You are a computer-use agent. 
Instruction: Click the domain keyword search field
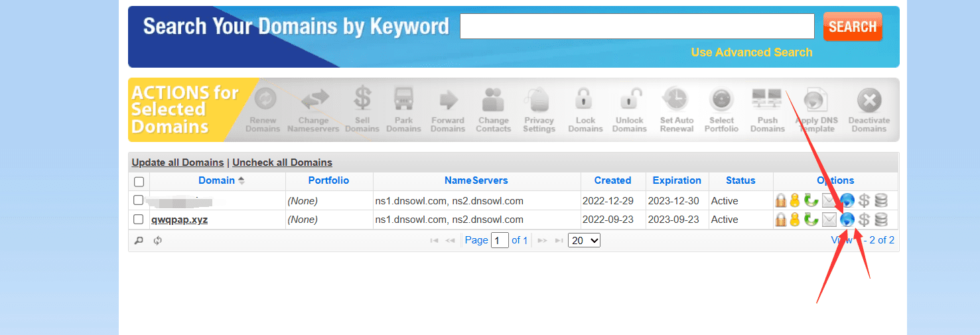[636, 27]
